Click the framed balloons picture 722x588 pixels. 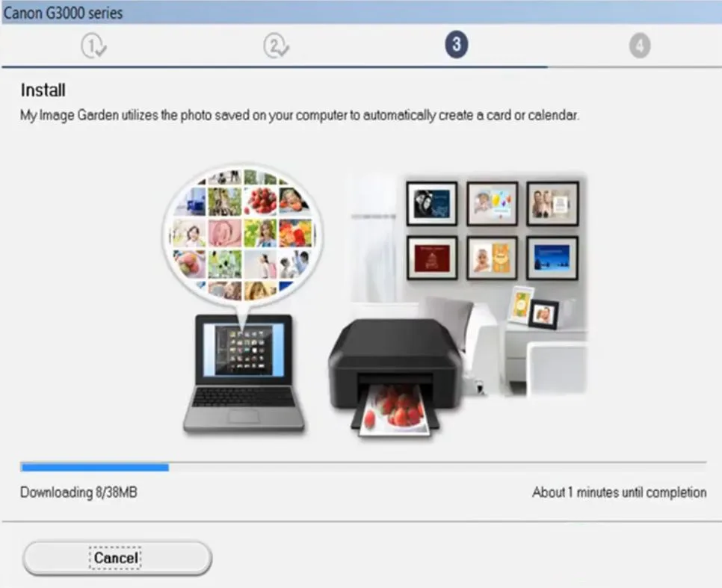pyautogui.click(x=493, y=203)
